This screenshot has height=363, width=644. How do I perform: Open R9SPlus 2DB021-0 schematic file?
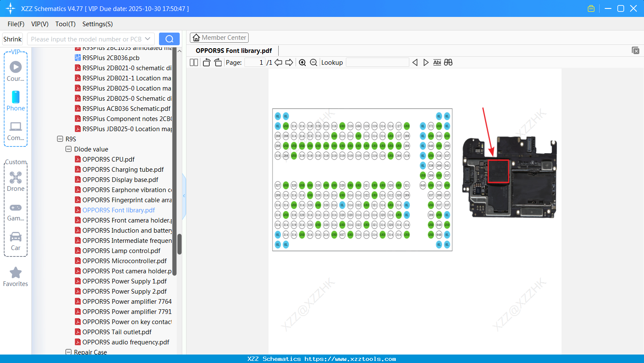click(123, 68)
